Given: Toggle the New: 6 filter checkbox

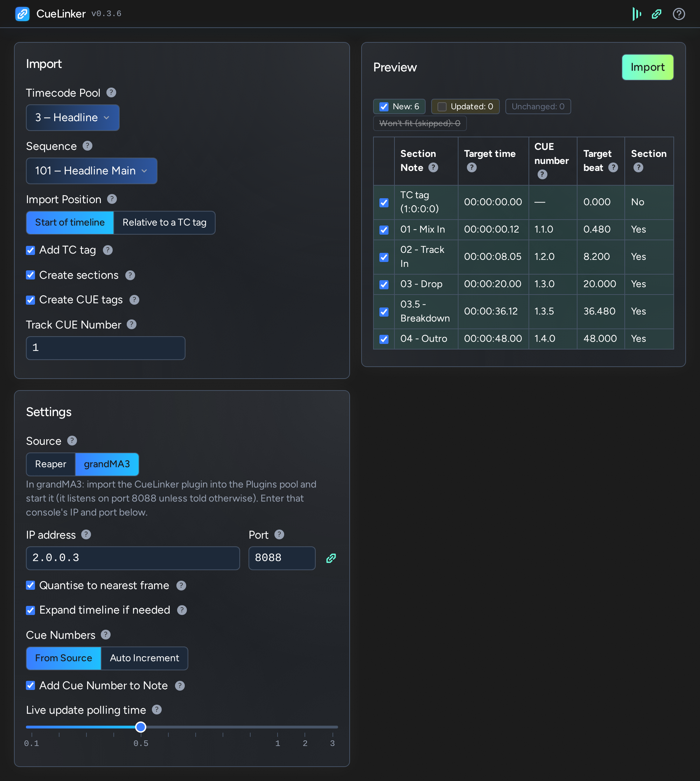Looking at the screenshot, I should [384, 106].
